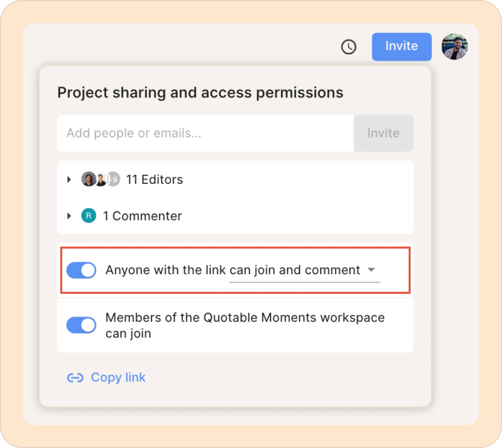Click the dropdown arrow after comment
The image size is (502, 448).
371,270
